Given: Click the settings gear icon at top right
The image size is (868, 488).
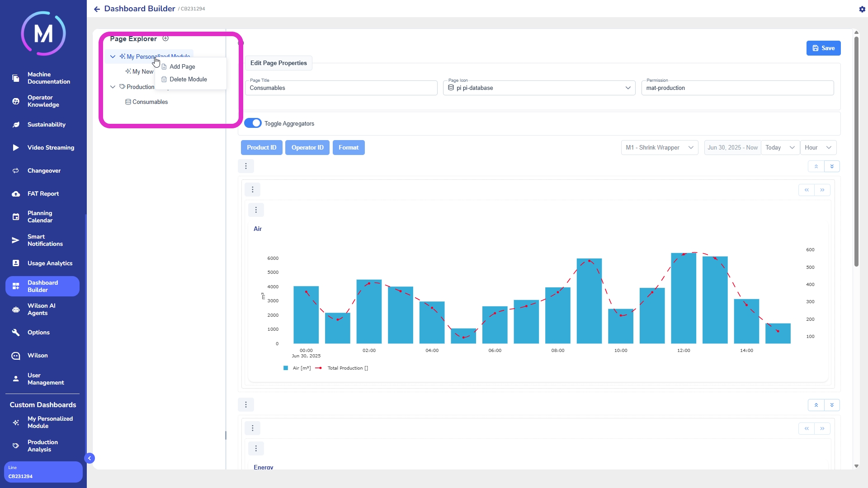Looking at the screenshot, I should 862,9.
